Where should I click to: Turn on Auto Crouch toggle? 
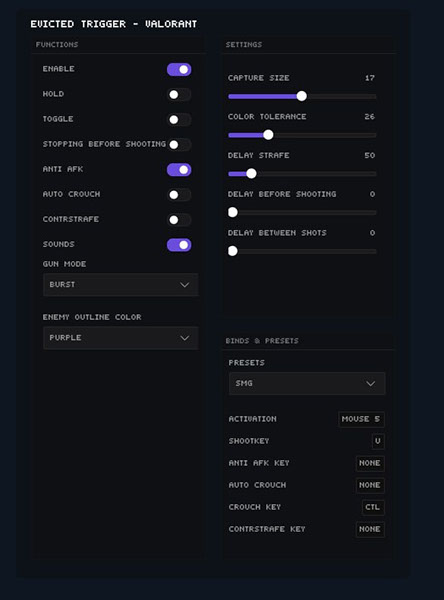[x=179, y=195]
